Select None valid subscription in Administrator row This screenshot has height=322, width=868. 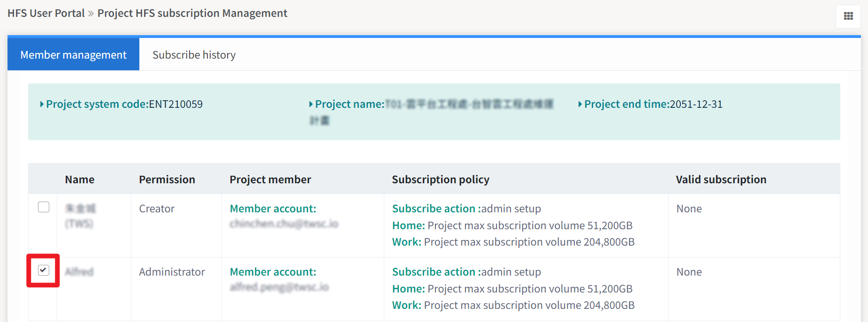pos(689,272)
